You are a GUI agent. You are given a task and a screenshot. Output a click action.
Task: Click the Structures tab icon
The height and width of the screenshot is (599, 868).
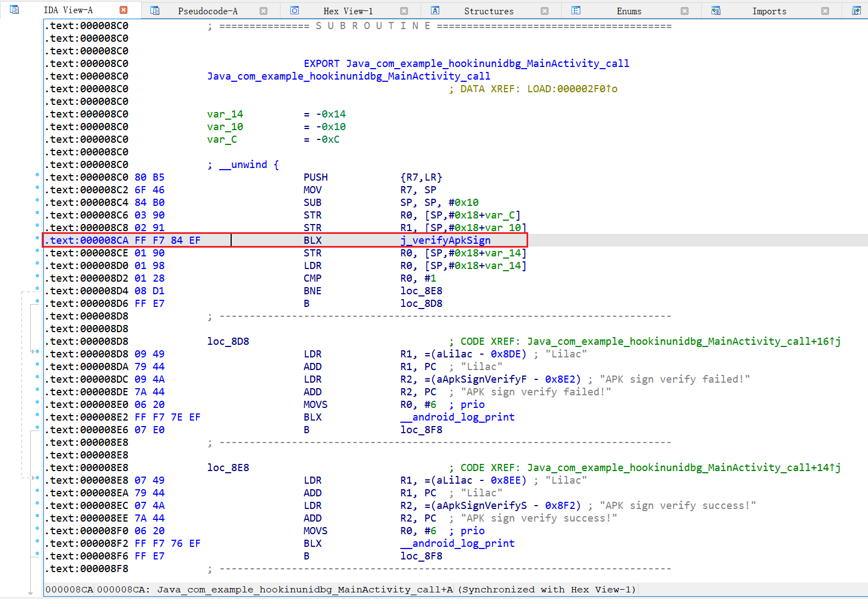click(x=435, y=10)
